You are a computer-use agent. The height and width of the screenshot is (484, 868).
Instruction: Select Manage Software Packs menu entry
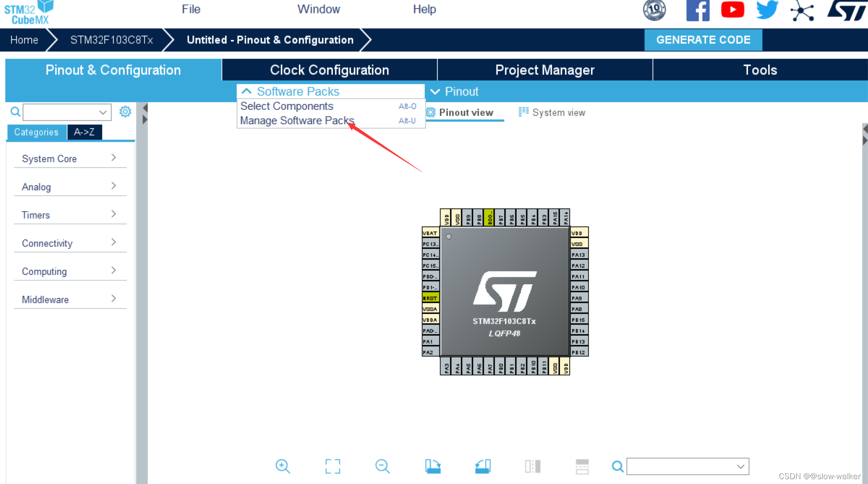point(297,120)
